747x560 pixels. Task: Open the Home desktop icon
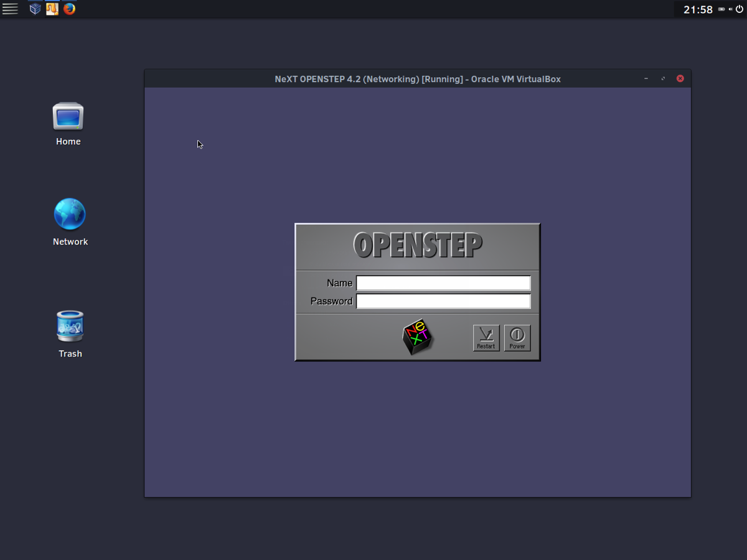click(68, 124)
